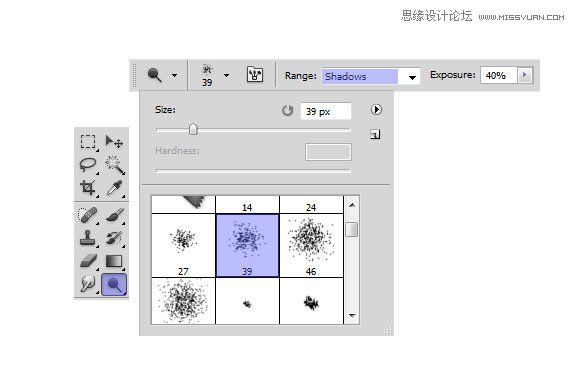
Task: Choose the 24 brush preset
Action: point(311,205)
